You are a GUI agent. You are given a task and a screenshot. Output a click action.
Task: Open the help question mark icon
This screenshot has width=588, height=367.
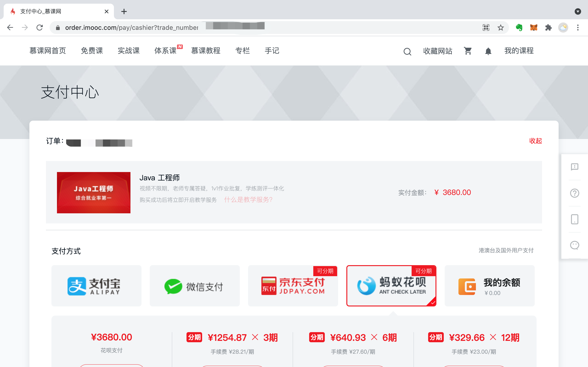574,193
